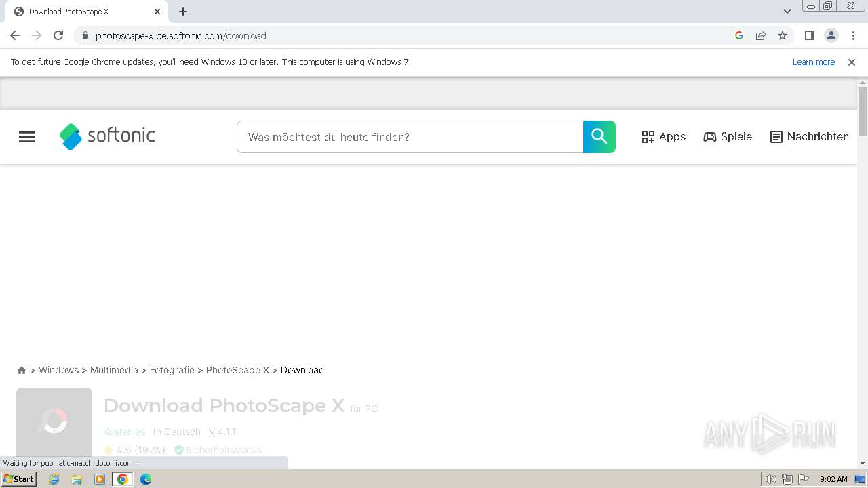Open the Apps section
Image resolution: width=868 pixels, height=488 pixels.
click(x=664, y=137)
